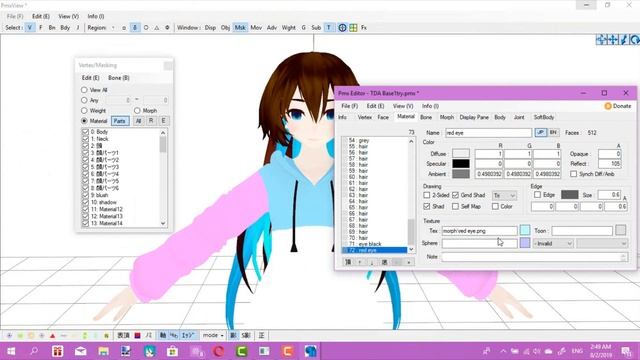Viewport: 640px width, 360px height.
Task: Select the Weight radio button
Action: [84, 111]
